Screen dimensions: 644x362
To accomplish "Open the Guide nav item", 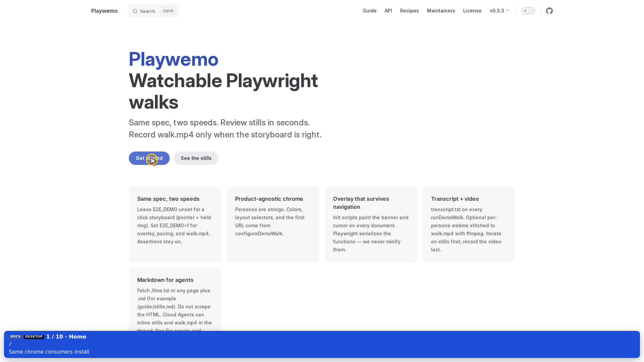I will pyautogui.click(x=370, y=11).
